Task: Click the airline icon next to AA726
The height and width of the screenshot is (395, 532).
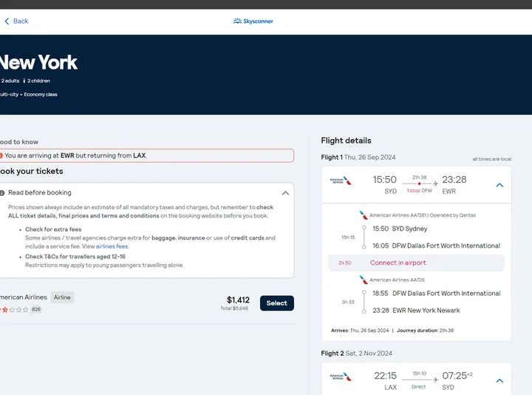Action: pyautogui.click(x=363, y=280)
